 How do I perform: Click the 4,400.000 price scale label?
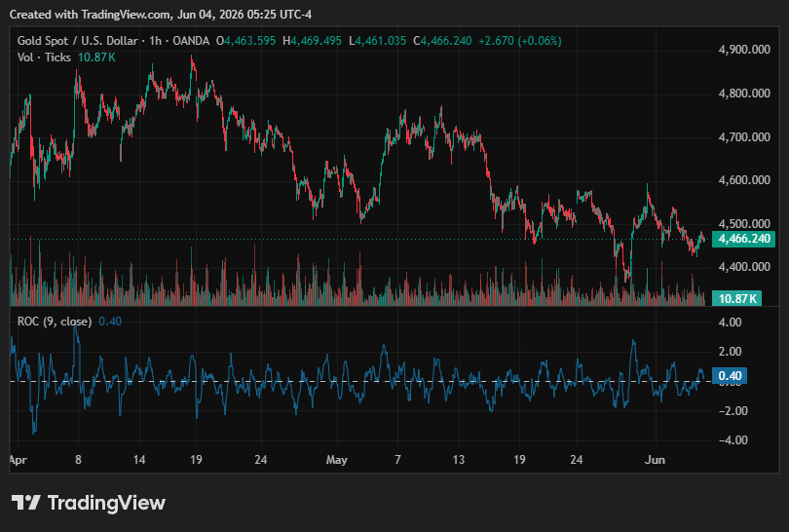tap(744, 267)
